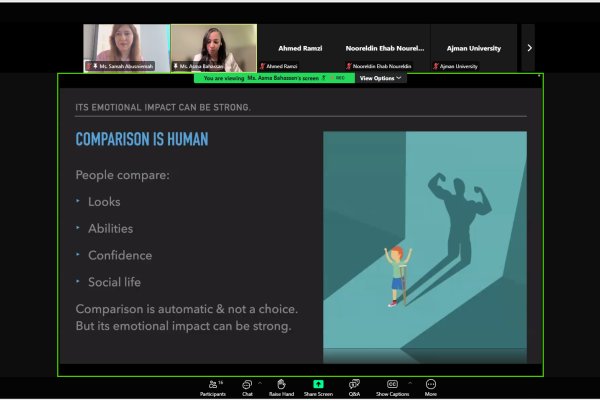Open the Q&A window
Viewport: 600px width, 400px height.
(354, 385)
